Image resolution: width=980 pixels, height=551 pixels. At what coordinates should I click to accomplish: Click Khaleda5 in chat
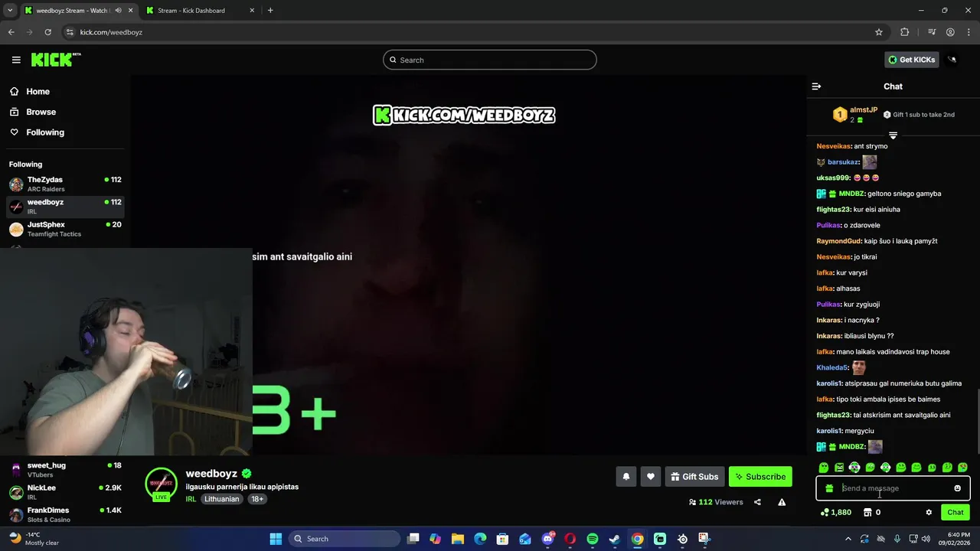click(832, 368)
